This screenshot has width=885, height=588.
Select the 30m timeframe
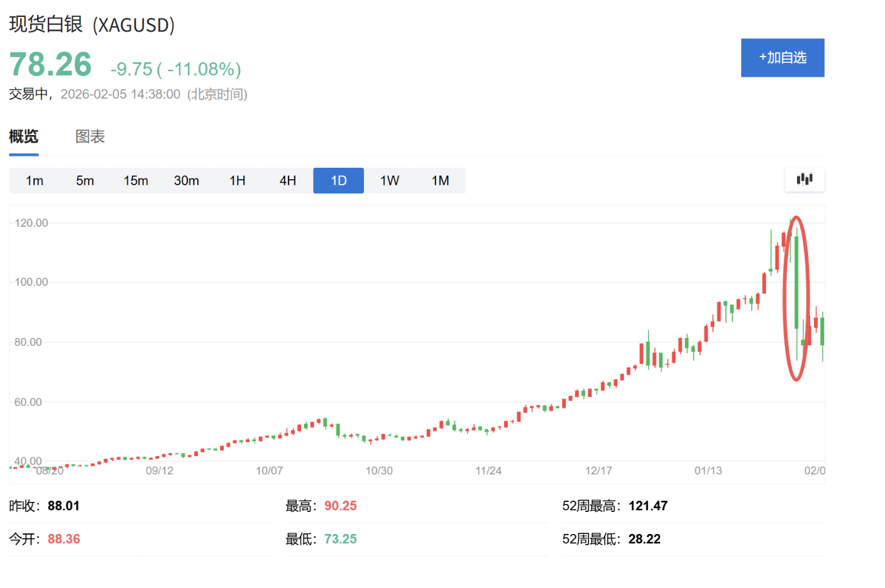pos(187,181)
